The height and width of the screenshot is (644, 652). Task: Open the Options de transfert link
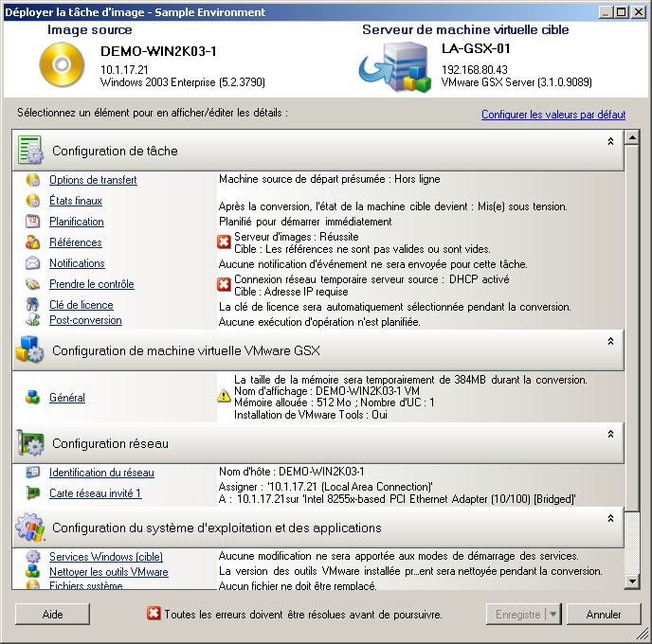coord(93,180)
